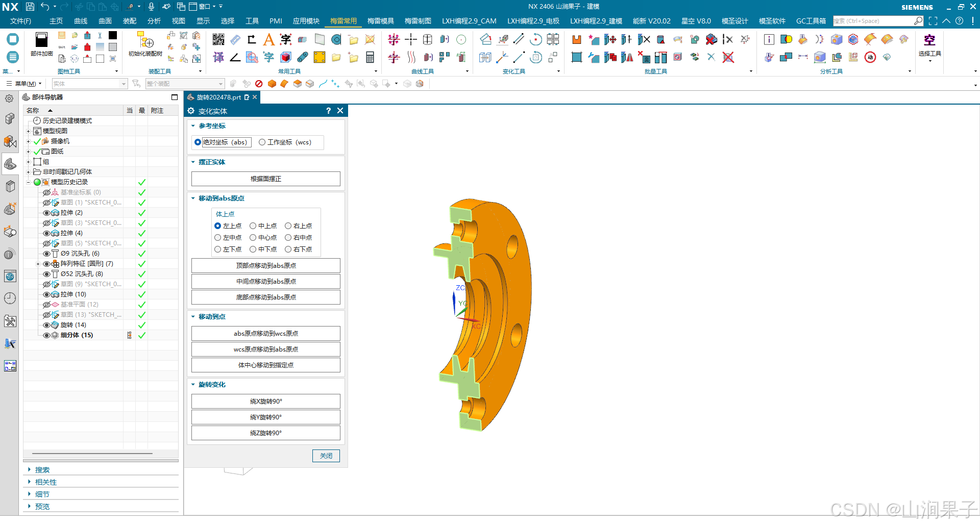Select 右下点 radio option
This screenshot has height=526, width=980.
[x=288, y=249]
